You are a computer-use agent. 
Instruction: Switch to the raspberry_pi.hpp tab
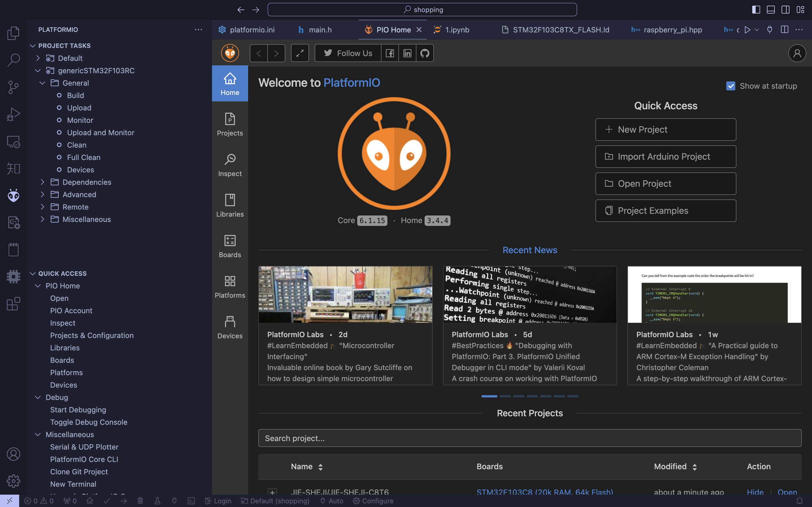pos(667,30)
